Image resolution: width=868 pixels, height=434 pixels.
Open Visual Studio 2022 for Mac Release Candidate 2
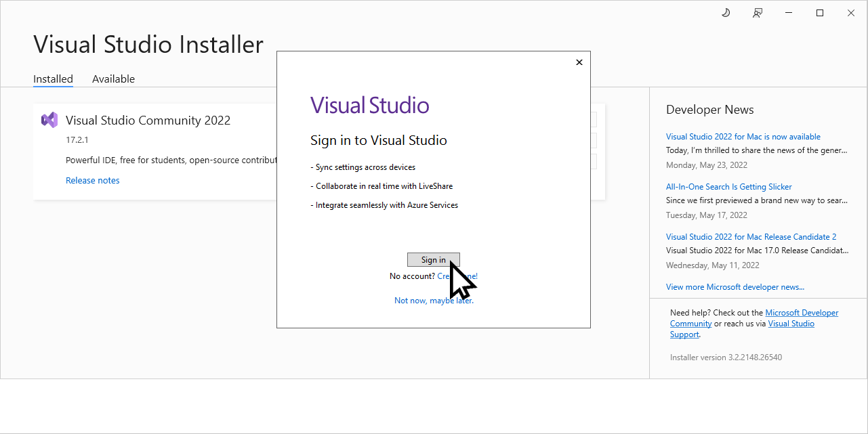point(751,237)
